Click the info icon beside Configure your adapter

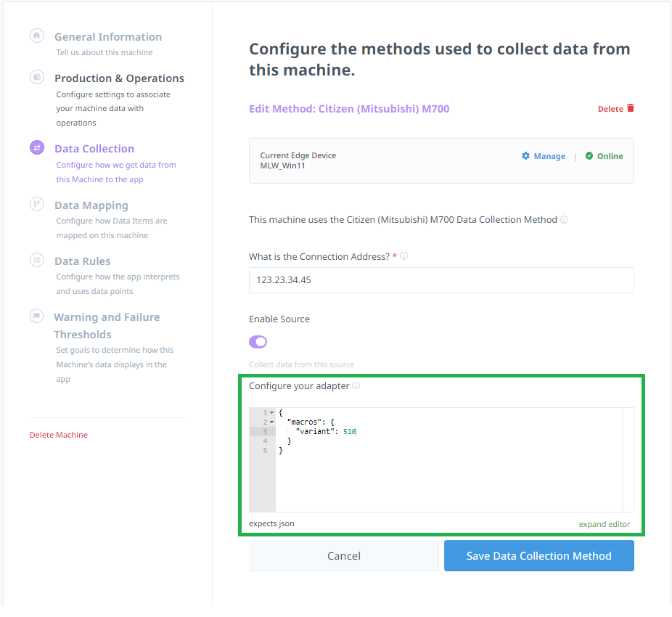pos(356,385)
